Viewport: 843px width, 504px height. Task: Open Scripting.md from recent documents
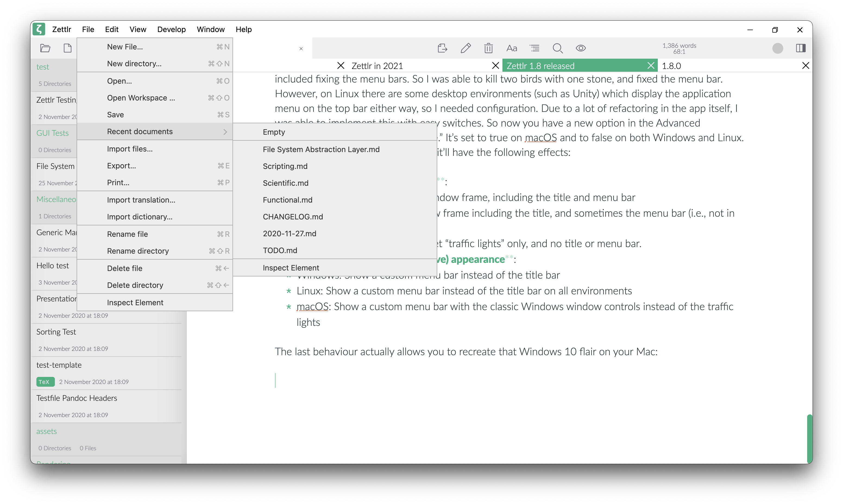click(x=335, y=166)
